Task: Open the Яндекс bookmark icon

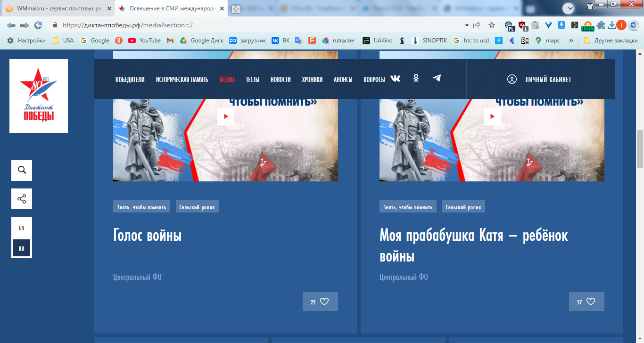Action: pos(119,41)
